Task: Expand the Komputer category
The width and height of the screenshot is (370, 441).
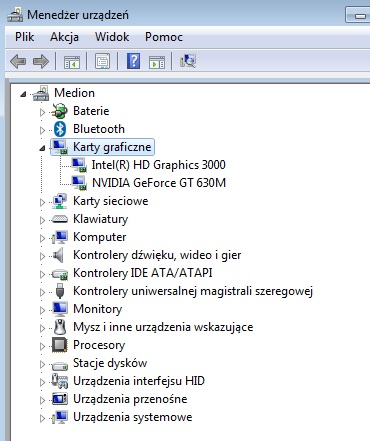Action: (42, 238)
